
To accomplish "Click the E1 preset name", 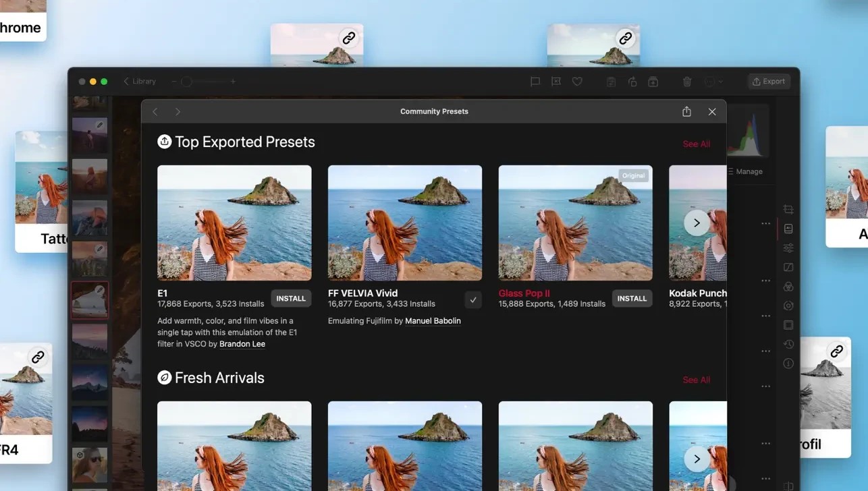I will click(162, 293).
